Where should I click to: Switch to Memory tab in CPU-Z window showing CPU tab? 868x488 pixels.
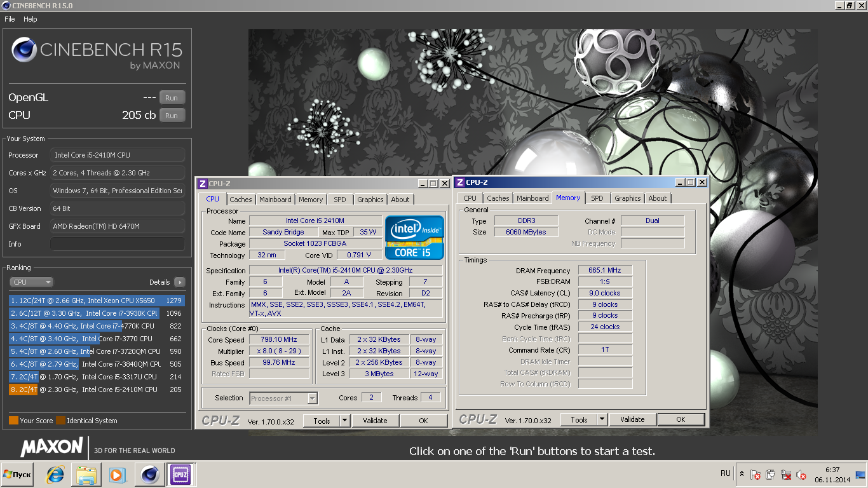[x=311, y=200]
